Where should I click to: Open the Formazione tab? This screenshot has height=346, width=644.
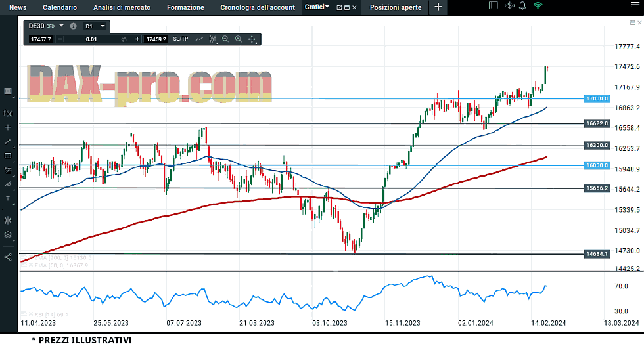[x=185, y=7]
